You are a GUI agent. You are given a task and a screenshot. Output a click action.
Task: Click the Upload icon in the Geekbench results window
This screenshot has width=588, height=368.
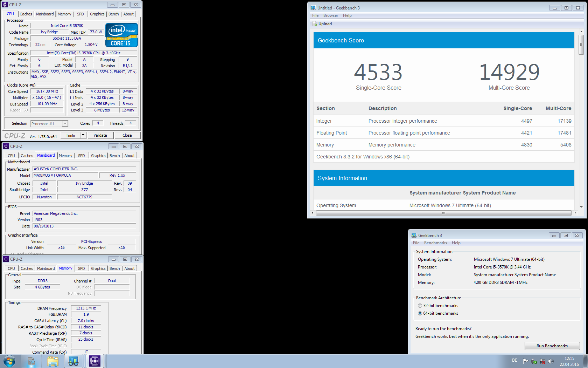tap(315, 24)
